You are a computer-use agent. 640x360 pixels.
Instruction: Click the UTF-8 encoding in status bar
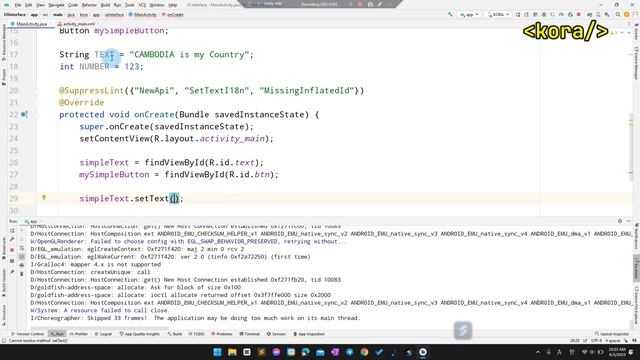click(x=596, y=340)
